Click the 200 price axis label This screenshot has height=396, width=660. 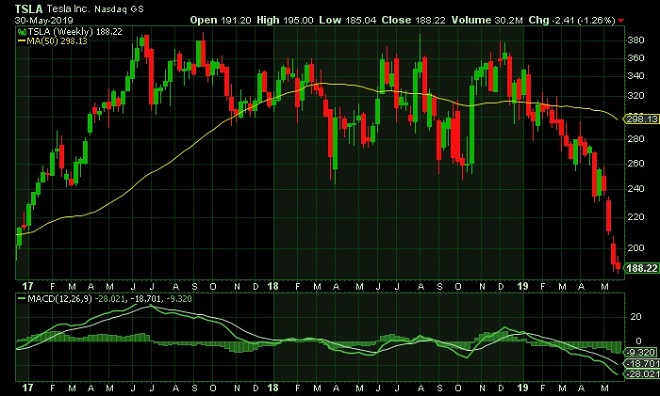[636, 247]
